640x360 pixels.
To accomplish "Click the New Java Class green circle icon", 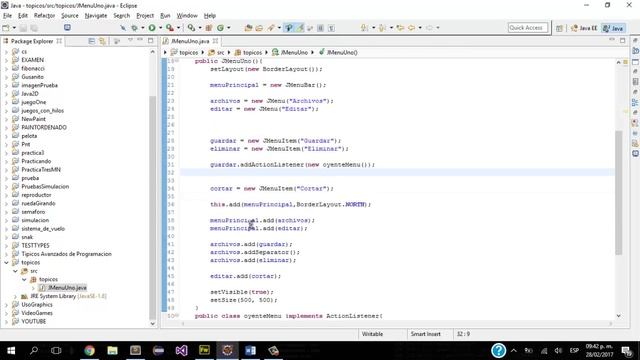I will [x=220, y=28].
